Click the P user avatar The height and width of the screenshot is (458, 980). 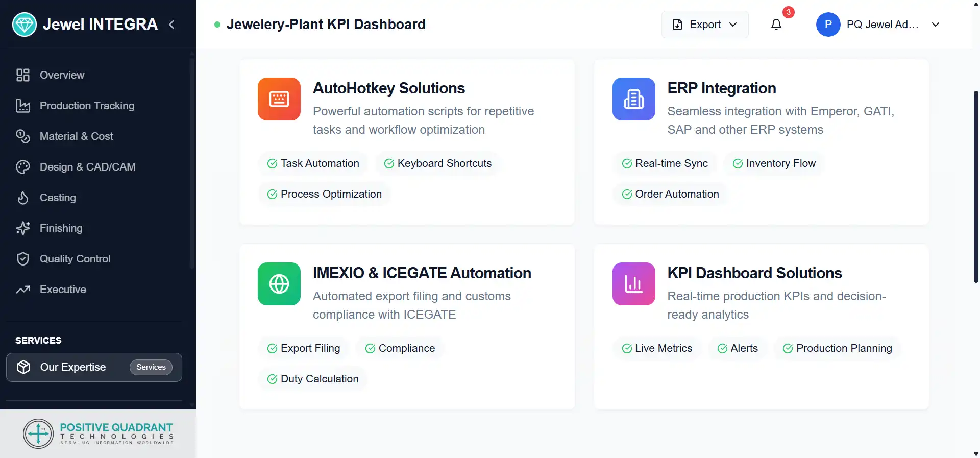click(828, 25)
